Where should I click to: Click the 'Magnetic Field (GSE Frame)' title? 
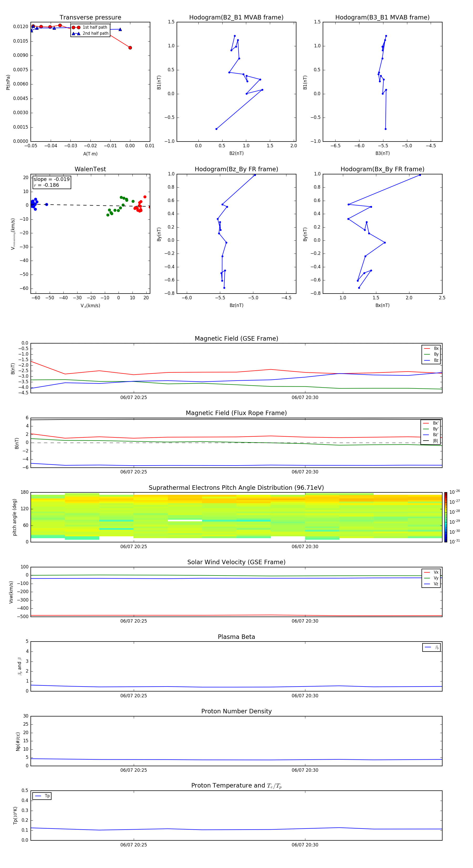[236, 339]
